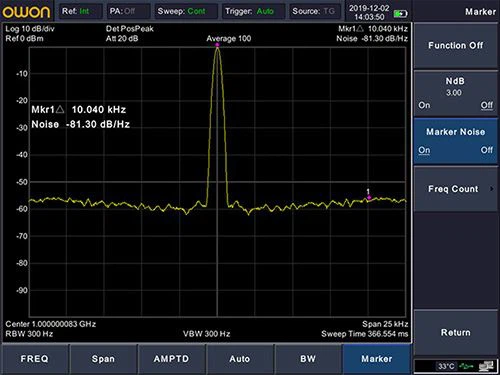Open the BW menu

308,359
